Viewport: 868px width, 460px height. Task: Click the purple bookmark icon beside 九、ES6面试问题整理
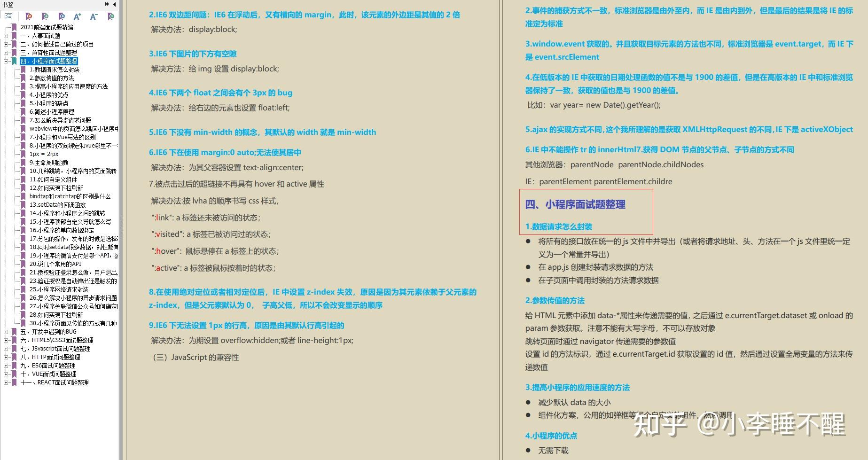(14, 366)
